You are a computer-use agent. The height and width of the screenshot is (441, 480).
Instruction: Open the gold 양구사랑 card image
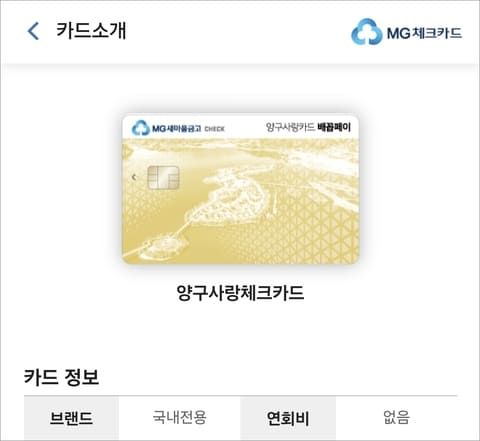[240, 189]
